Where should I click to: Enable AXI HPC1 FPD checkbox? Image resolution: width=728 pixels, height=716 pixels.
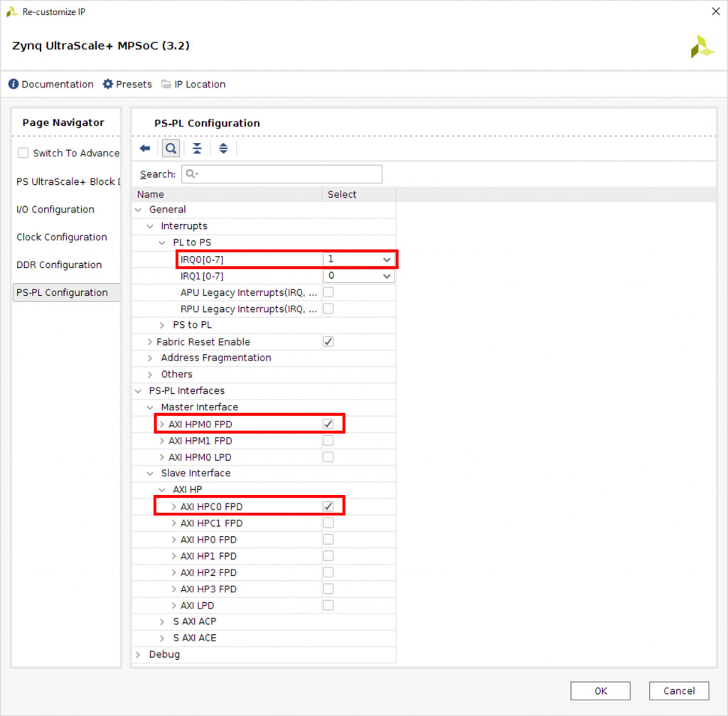(328, 523)
